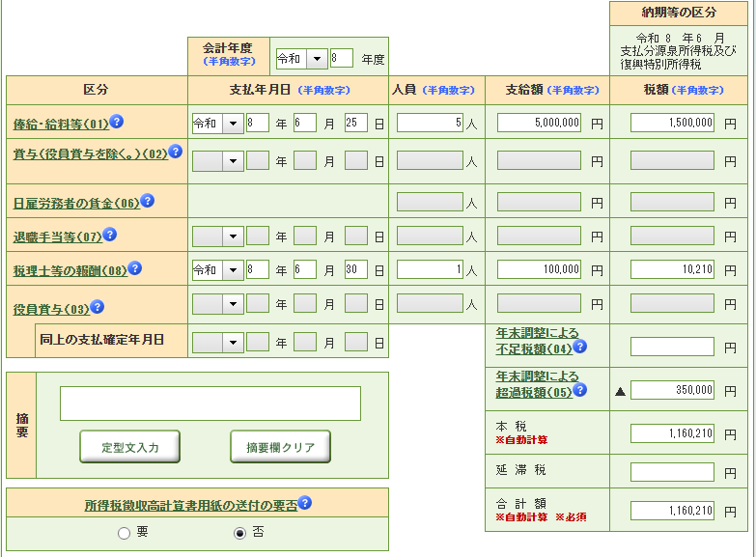Click the empty 延滞税 amount field
Image resolution: width=756 pixels, height=557 pixels.
click(672, 472)
